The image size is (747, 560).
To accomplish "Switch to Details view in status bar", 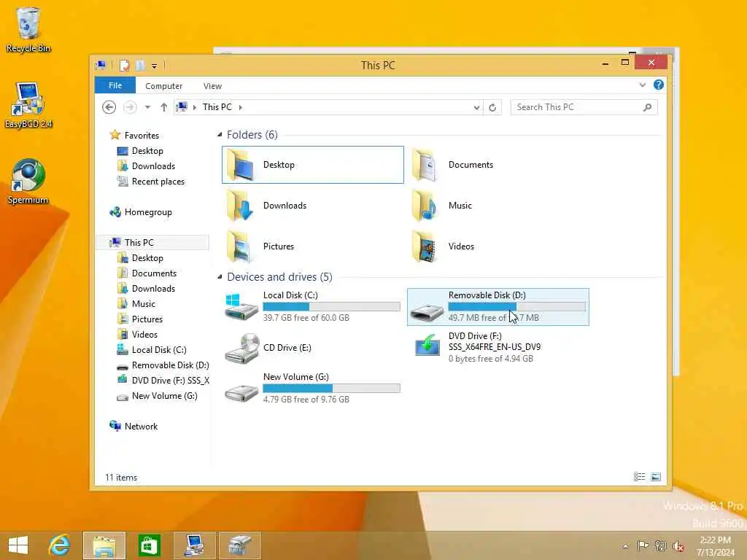I will point(639,477).
